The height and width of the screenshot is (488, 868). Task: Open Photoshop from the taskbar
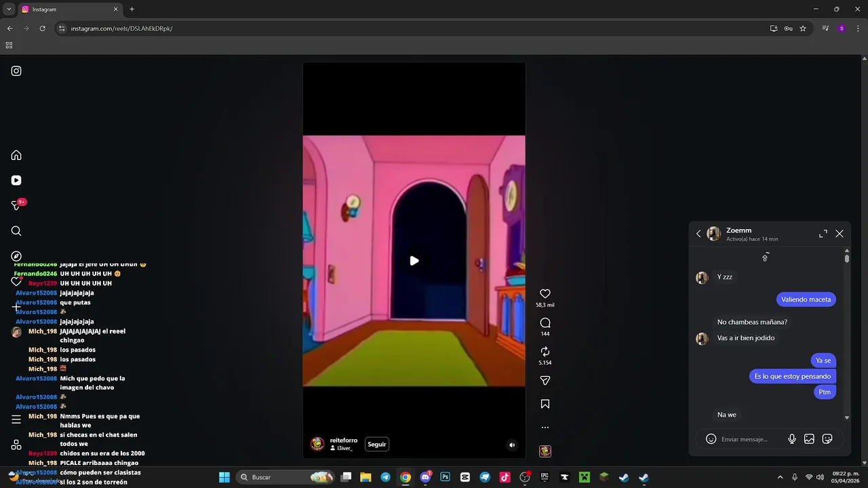[x=445, y=477]
